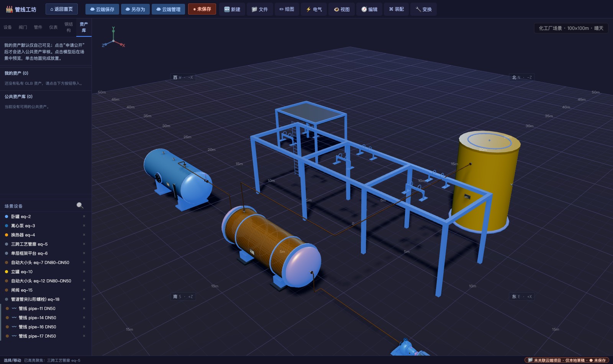Click the scene info label 化工厂场景
This screenshot has height=364, width=613.
[571, 28]
